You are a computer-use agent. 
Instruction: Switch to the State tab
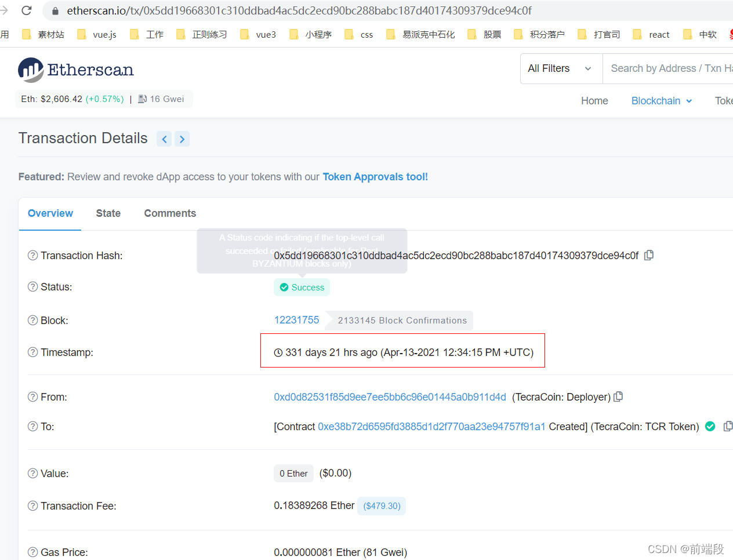(x=108, y=213)
